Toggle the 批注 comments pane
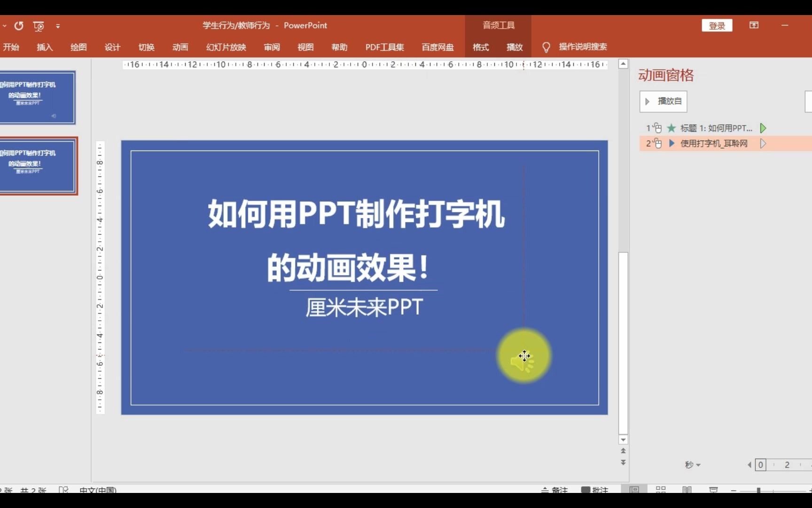 (x=594, y=490)
